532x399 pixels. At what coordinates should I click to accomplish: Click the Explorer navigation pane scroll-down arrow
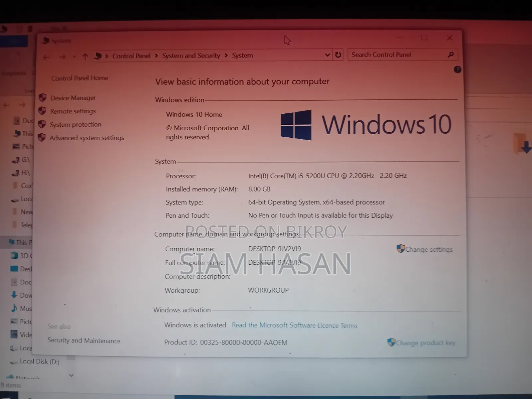71,375
